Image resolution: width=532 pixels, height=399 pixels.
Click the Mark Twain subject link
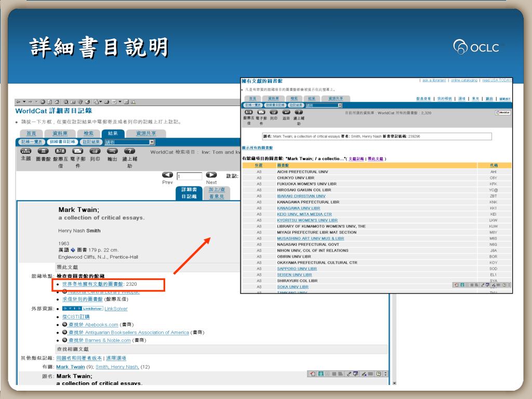pyautogui.click(x=71, y=367)
